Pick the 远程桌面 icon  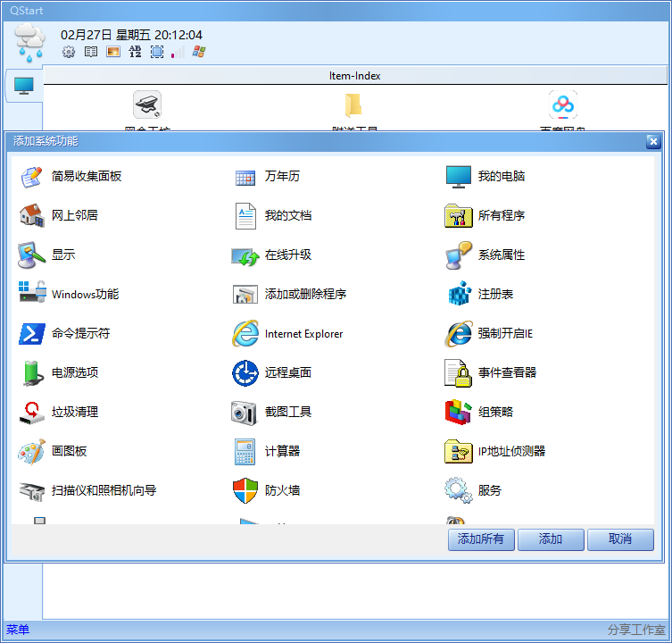245,372
